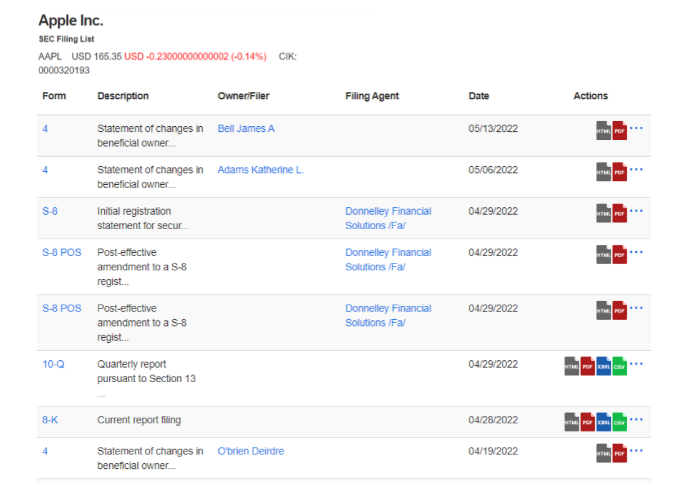
Task: Open the 8-K form link
Action: pos(50,420)
